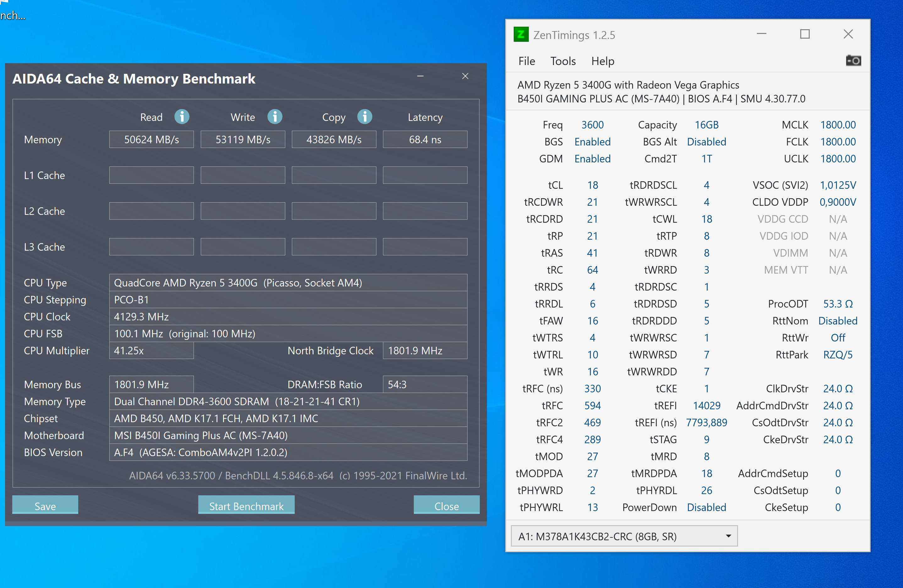Open the memory module selection dropdown
Screen dimensions: 903x588
pyautogui.click(x=624, y=536)
